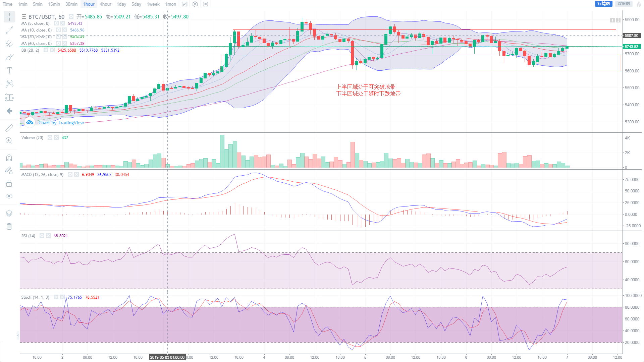Click the 5743.53 current price label
This screenshot has height=362, width=644.
click(x=632, y=47)
